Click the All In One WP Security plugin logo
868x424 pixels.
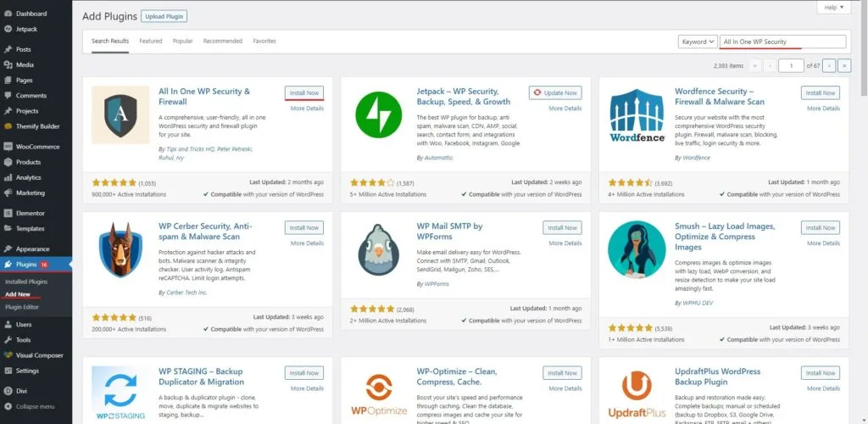[x=120, y=114]
